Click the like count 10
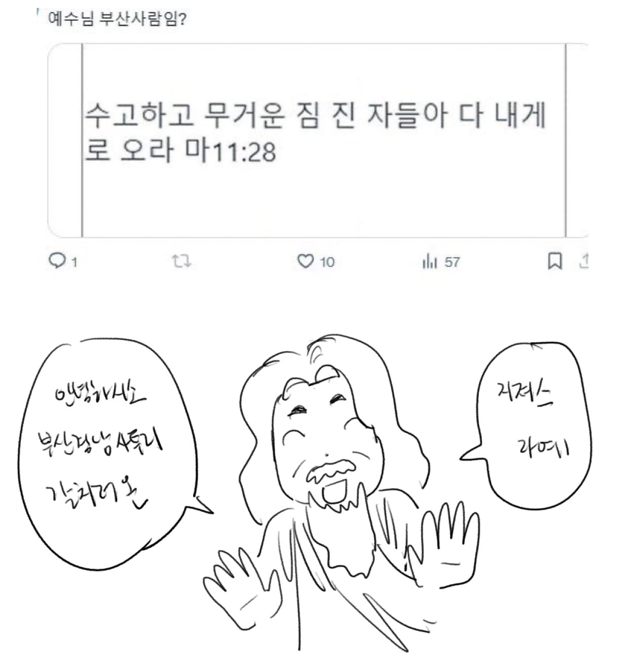The image size is (635, 672). 327,262
